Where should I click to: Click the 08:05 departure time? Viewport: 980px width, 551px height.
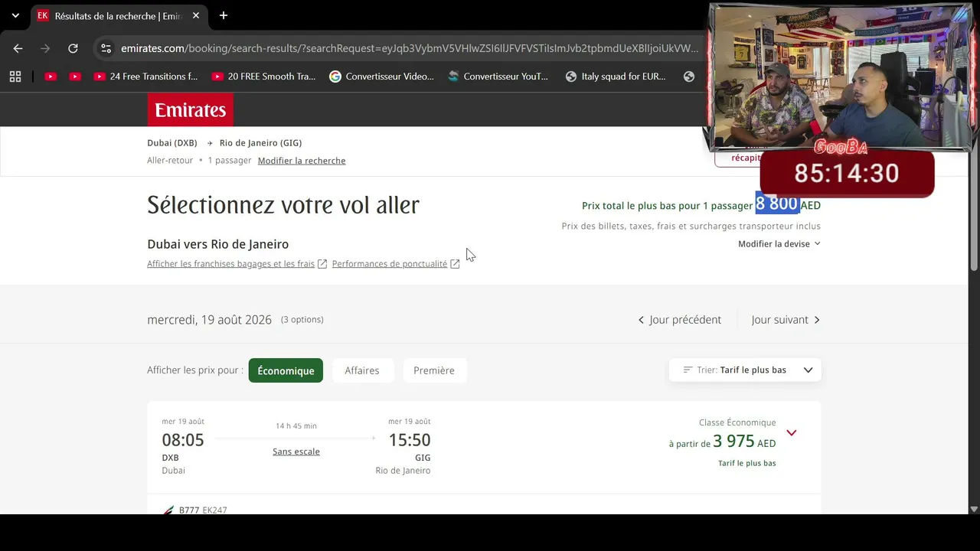[x=183, y=440]
